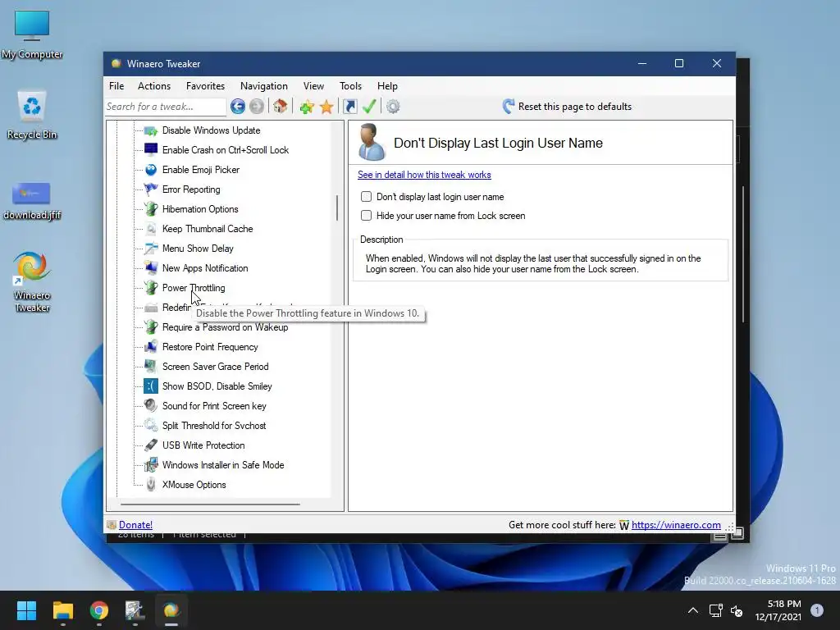840x630 pixels.
Task: Click the tree panel horizontal scrollbar
Action: point(210,504)
